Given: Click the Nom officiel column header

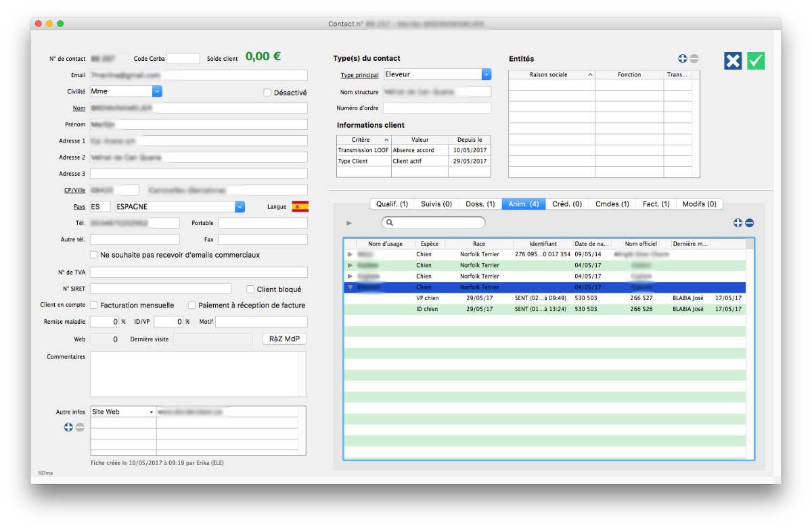Looking at the screenshot, I should (x=641, y=243).
